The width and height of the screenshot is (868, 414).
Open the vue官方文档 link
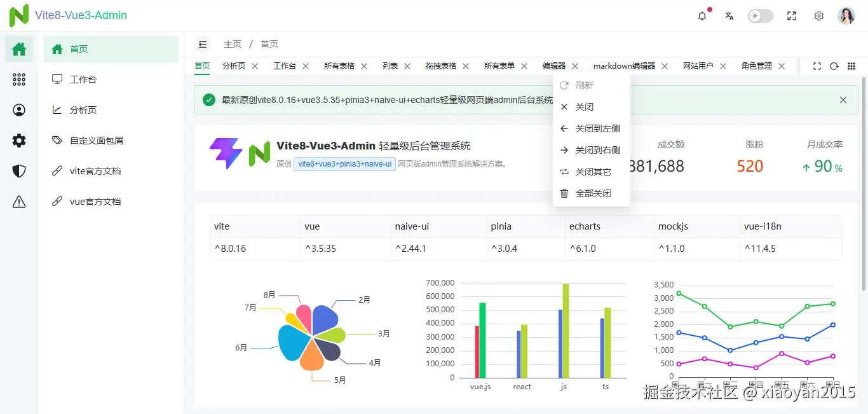(x=111, y=202)
